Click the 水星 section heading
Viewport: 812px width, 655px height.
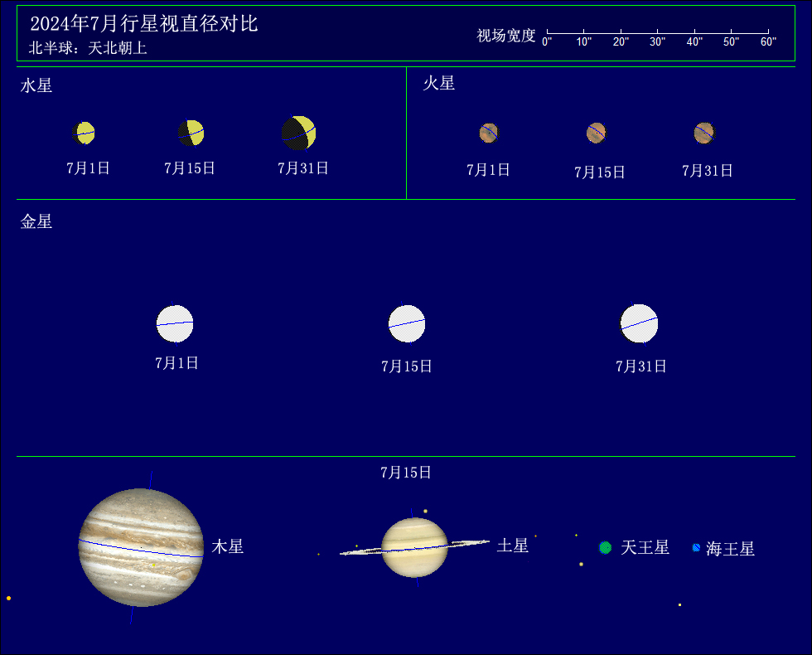tap(36, 85)
